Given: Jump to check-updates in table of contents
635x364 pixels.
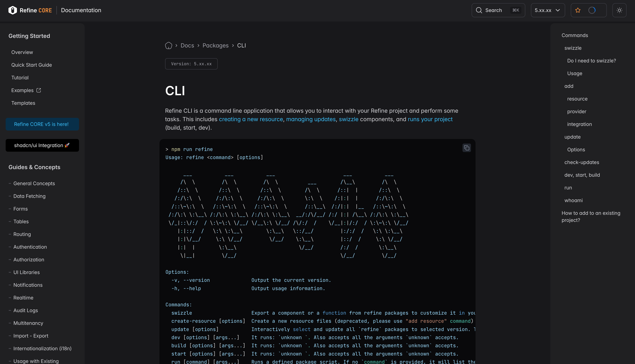Looking at the screenshot, I should (582, 162).
